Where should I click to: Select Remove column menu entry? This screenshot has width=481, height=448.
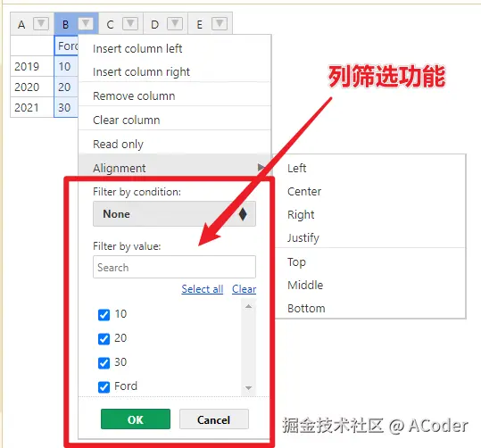coord(175,95)
